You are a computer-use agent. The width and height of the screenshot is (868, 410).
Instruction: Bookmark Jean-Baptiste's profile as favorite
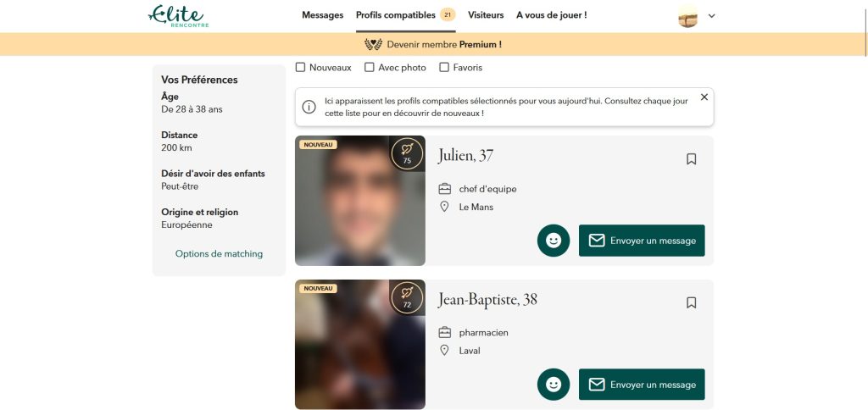point(691,302)
